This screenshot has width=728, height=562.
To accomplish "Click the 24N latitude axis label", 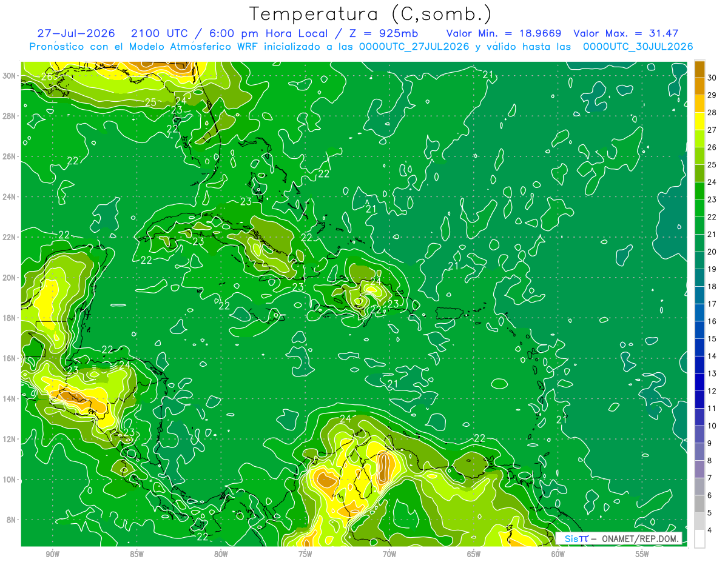I will (x=10, y=197).
